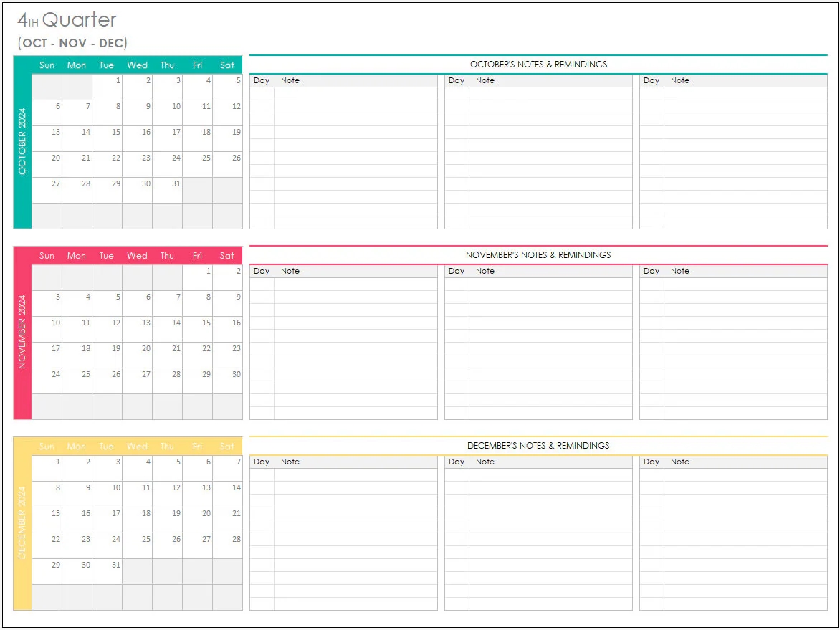This screenshot has width=840, height=630.
Task: Select November 28 in the calendar
Action: pos(167,381)
